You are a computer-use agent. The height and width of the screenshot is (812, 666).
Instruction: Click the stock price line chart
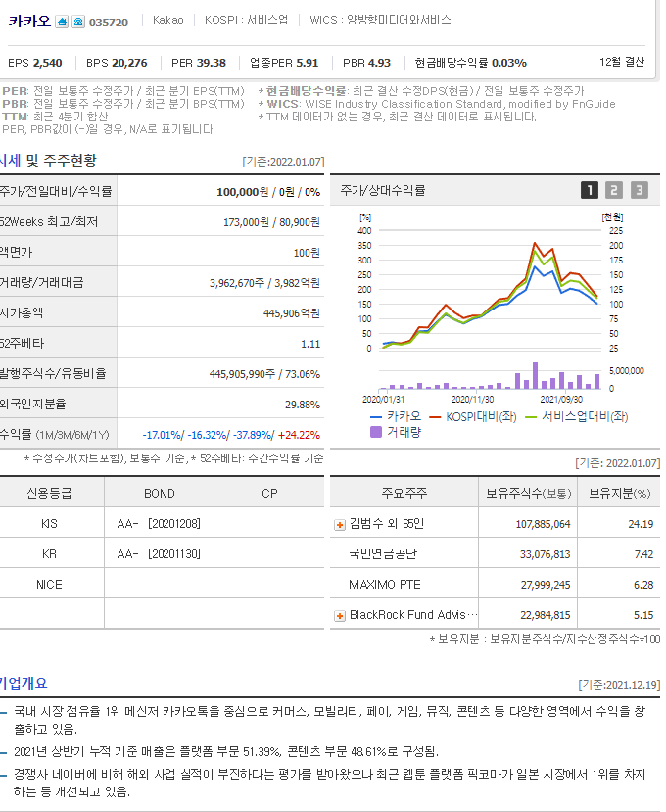tap(490, 291)
